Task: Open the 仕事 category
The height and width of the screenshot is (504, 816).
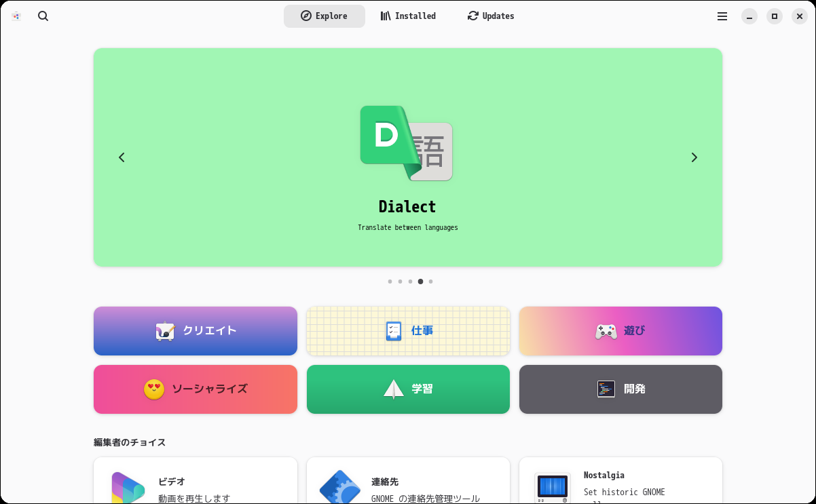Action: coord(408,331)
